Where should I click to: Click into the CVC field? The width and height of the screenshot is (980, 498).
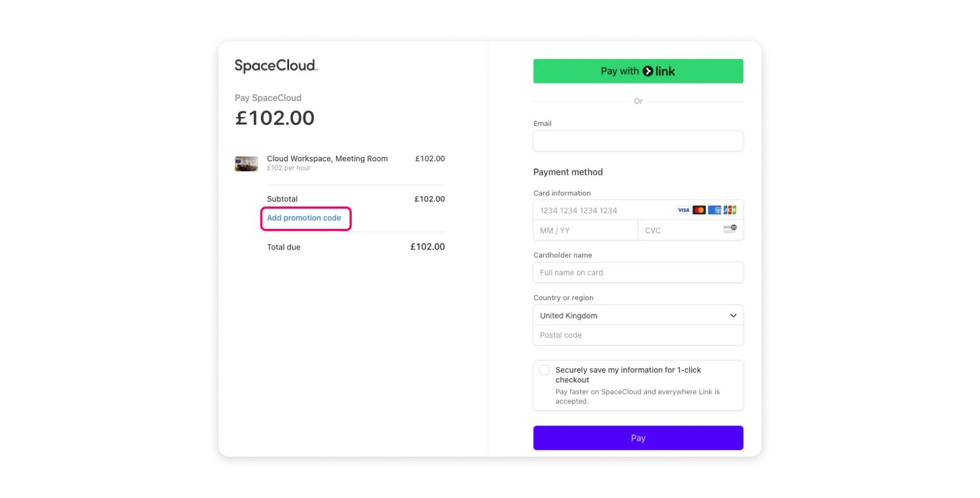(x=690, y=230)
